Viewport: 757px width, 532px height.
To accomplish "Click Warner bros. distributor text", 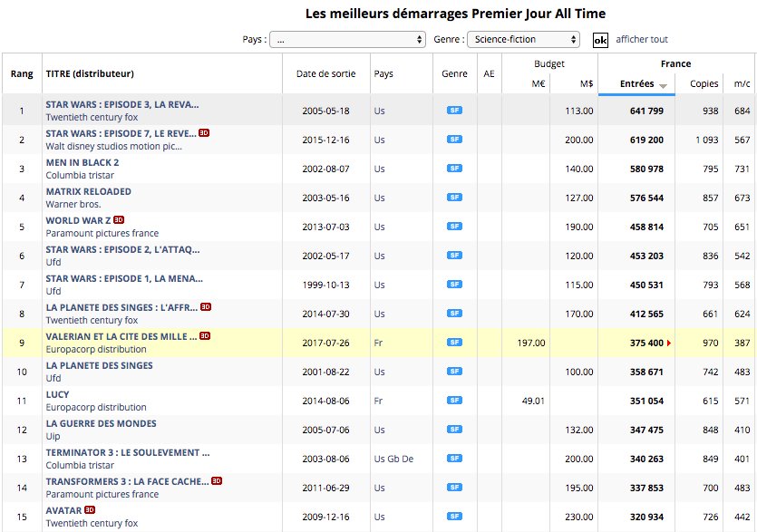I will [x=73, y=204].
